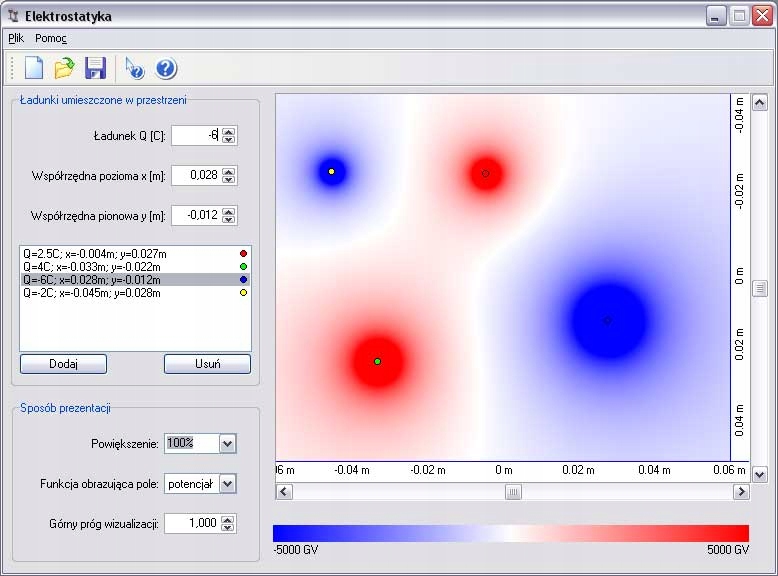The image size is (778, 576).
Task: Click the horizontal scrollbar thumb under plot
Action: click(x=513, y=491)
